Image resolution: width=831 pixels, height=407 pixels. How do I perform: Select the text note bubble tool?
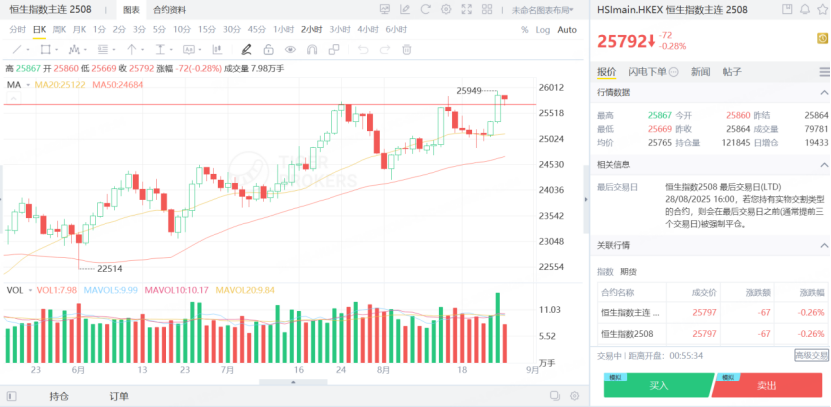point(189,50)
